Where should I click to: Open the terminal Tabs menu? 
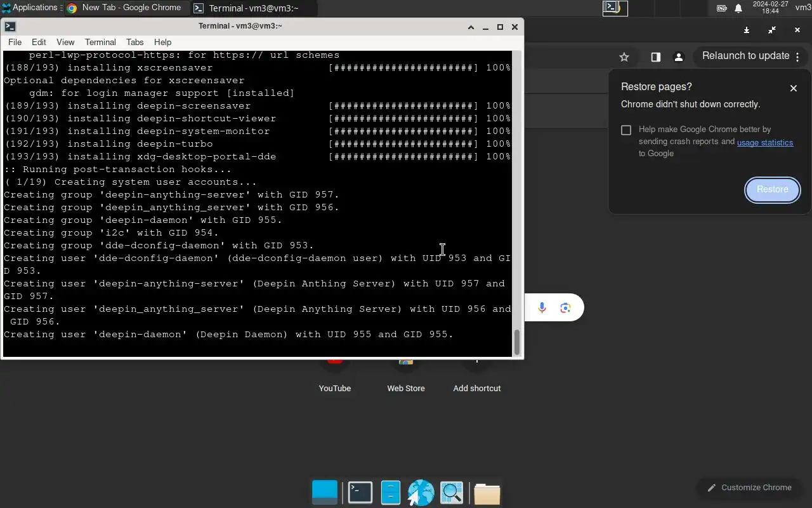134,42
